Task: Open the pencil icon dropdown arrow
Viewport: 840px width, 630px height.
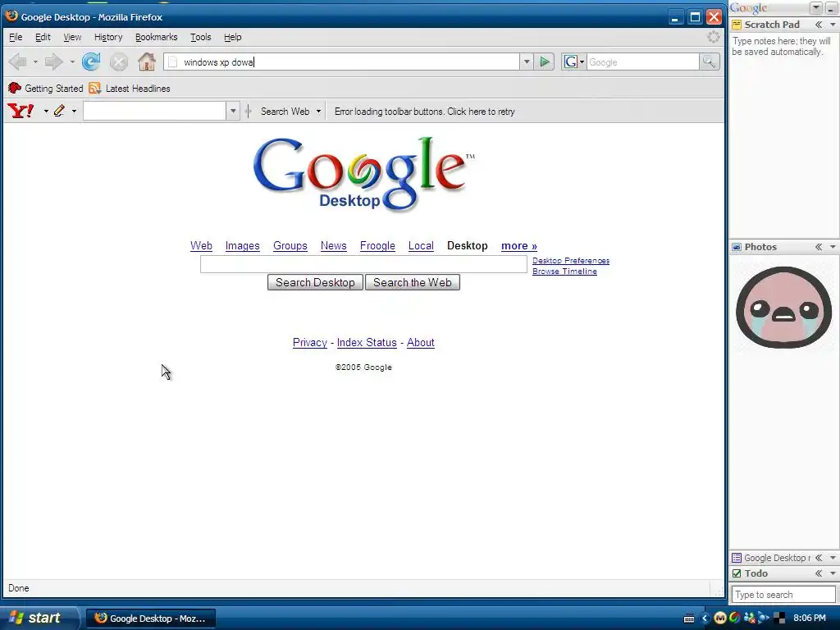Action: click(74, 112)
